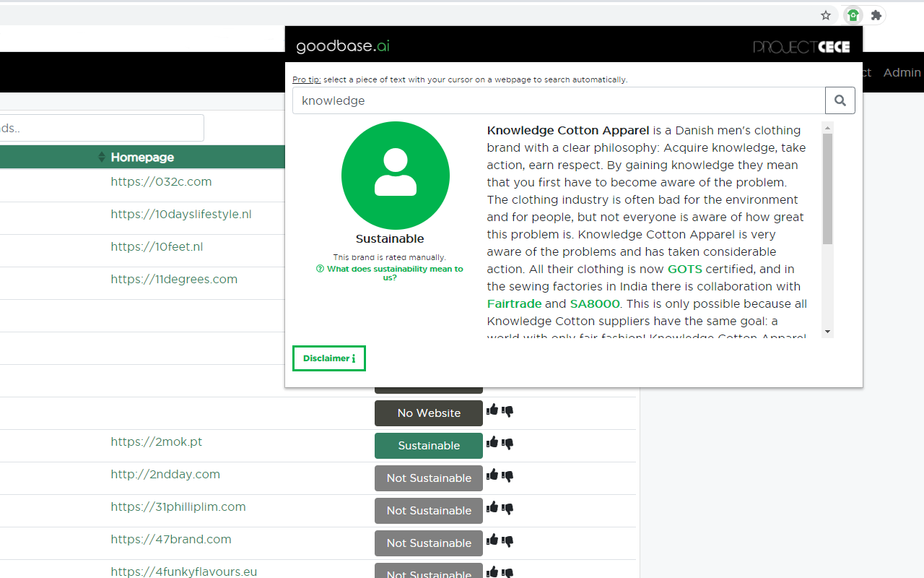This screenshot has height=578, width=924.
Task: Click the Project CECE logo
Action: tap(801, 47)
